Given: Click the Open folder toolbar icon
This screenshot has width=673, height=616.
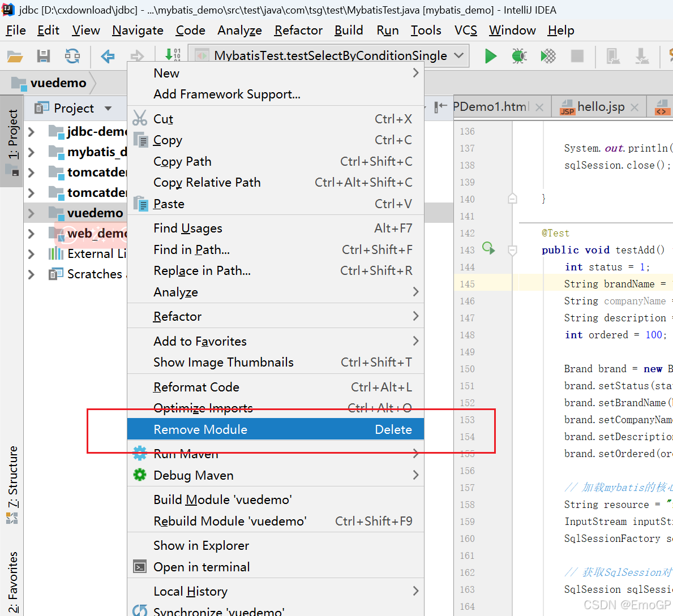Looking at the screenshot, I should coord(15,56).
